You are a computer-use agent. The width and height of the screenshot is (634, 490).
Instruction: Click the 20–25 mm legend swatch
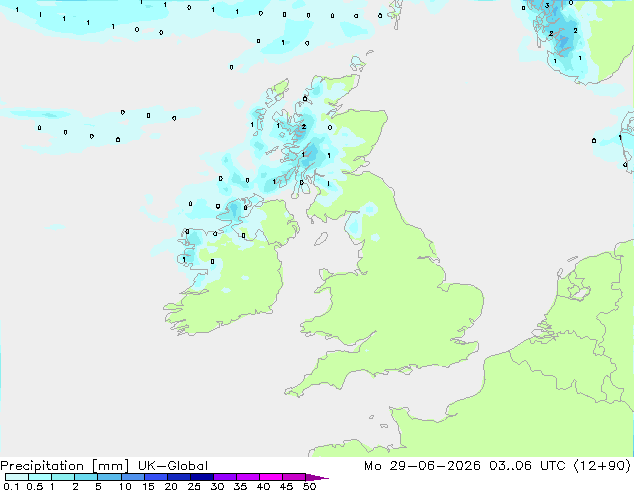(178, 477)
